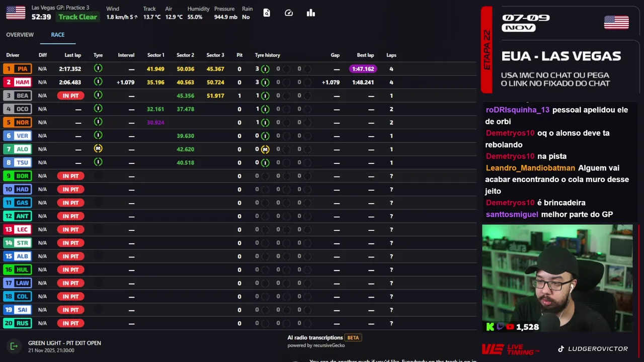Click the Wind reading 1.8 km/h
This screenshot has width=644, height=362.
click(x=122, y=17)
